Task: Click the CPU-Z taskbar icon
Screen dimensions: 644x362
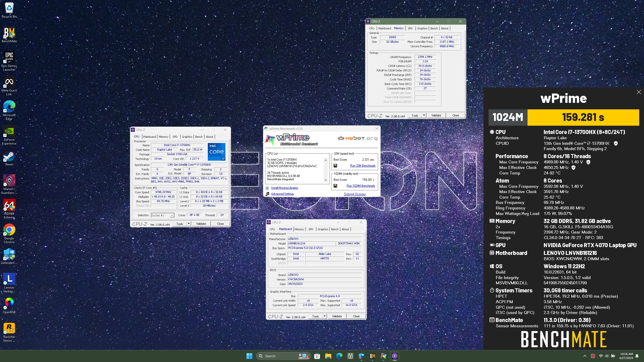Action: 394,356
